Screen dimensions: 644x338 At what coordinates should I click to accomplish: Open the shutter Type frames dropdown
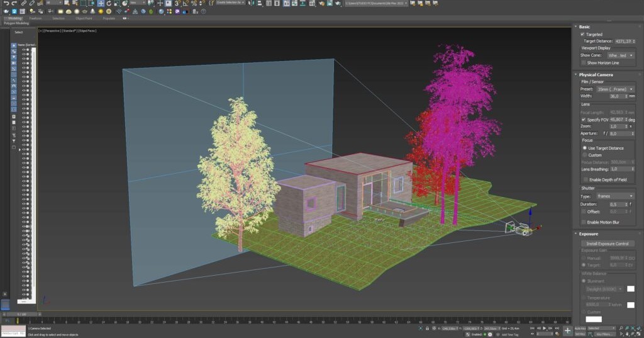615,196
